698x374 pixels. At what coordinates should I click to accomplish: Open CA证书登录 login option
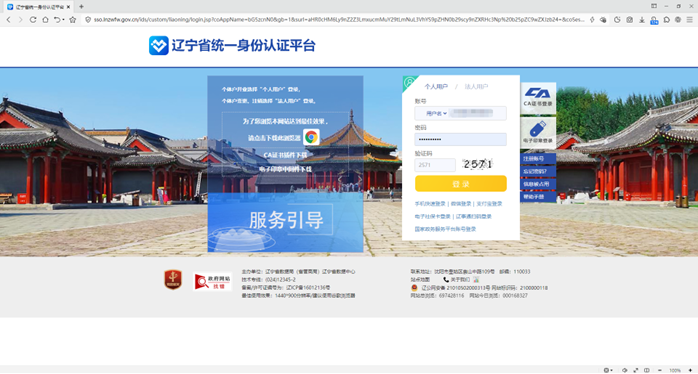pyautogui.click(x=538, y=98)
